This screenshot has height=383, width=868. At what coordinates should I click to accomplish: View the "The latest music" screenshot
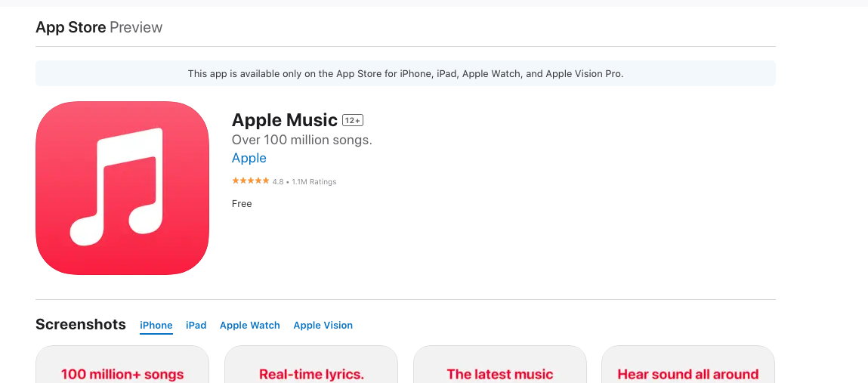coord(500,368)
